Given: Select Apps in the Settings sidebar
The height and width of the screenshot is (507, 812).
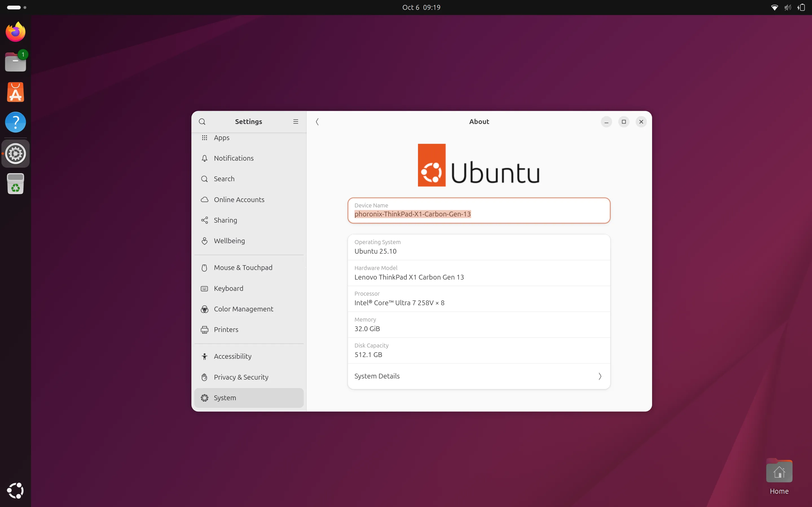Looking at the screenshot, I should [221, 138].
